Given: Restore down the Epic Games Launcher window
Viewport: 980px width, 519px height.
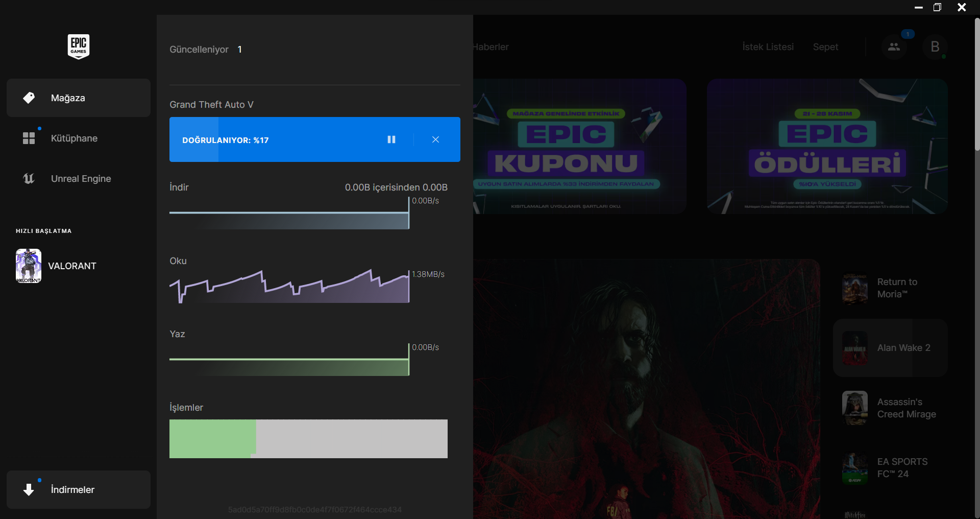Looking at the screenshot, I should [937, 7].
